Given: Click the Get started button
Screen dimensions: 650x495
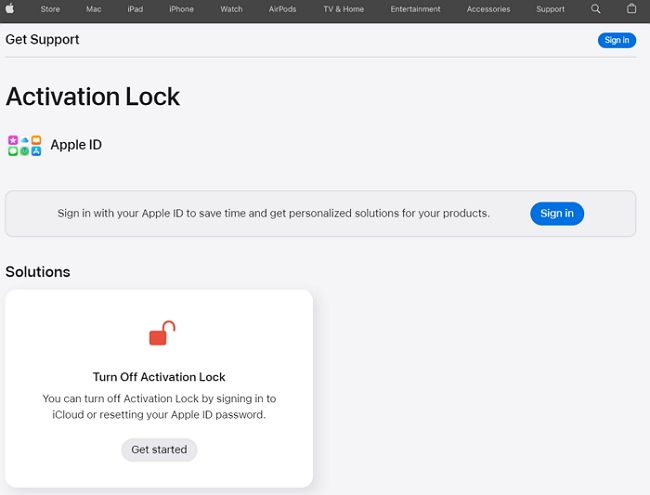Looking at the screenshot, I should click(x=159, y=450).
